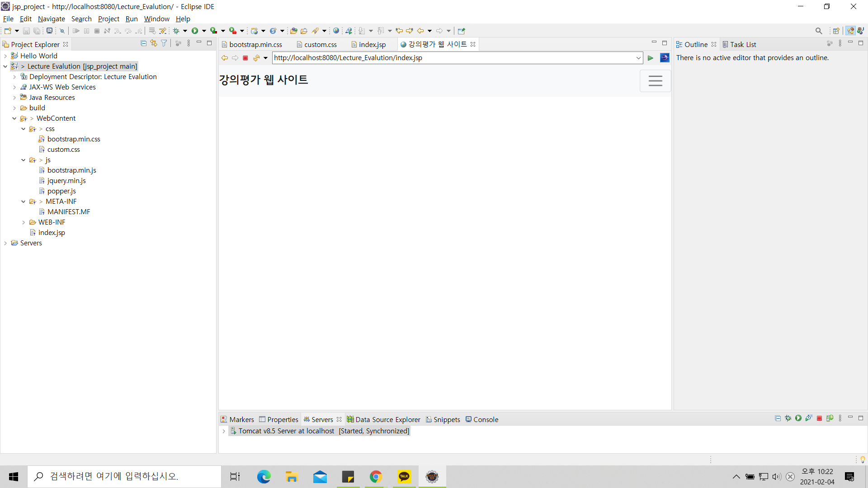The height and width of the screenshot is (488, 868).
Task: Collapse the WebContent folder
Action: pyautogui.click(x=14, y=118)
